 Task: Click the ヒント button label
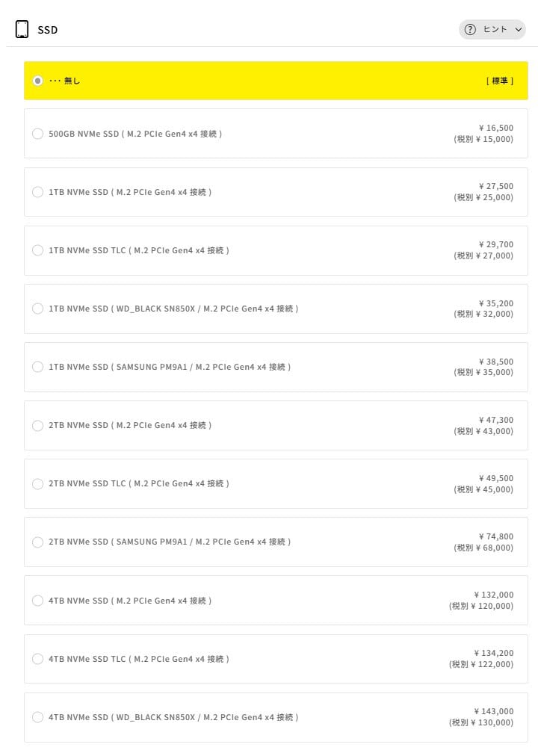click(495, 30)
